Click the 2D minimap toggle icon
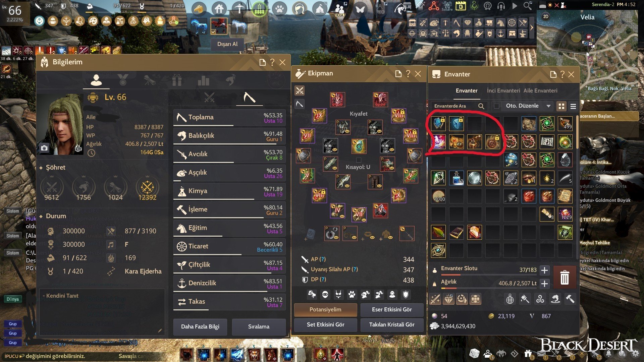Image resolution: width=644 pixels, height=362 pixels. [546, 16]
